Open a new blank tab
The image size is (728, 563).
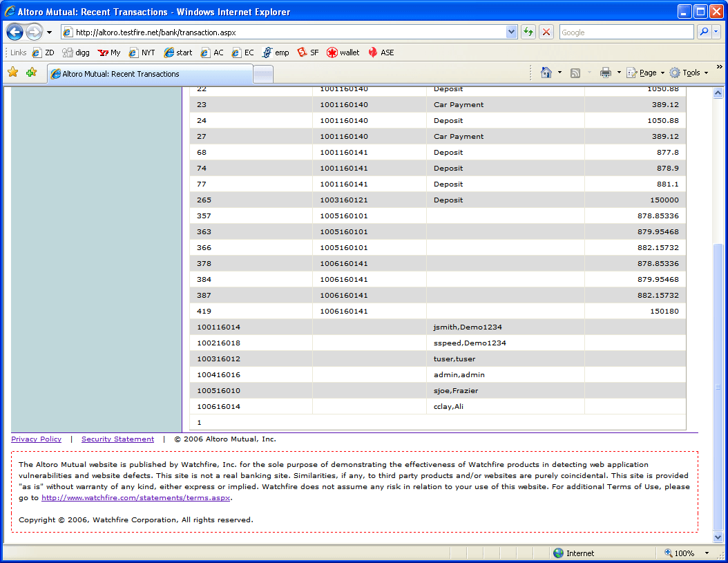(263, 74)
